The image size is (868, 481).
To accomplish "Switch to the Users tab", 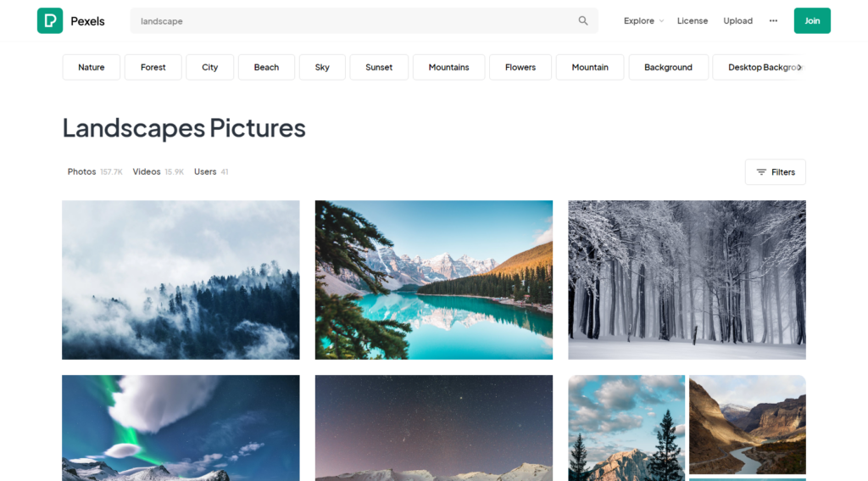I will point(211,171).
